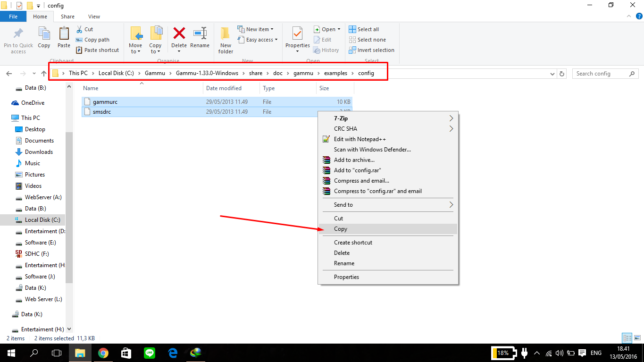Choose Select none in the ribbon
This screenshot has height=362, width=644.
(368, 40)
